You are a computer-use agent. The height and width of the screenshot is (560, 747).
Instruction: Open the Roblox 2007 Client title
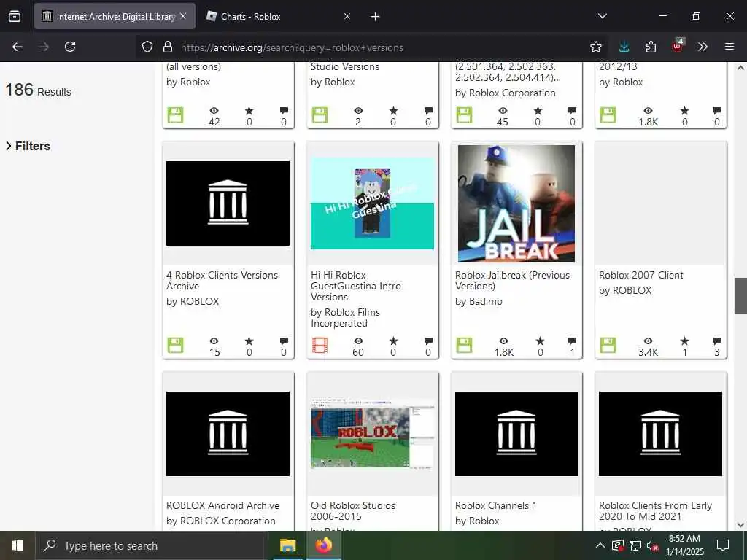point(640,275)
